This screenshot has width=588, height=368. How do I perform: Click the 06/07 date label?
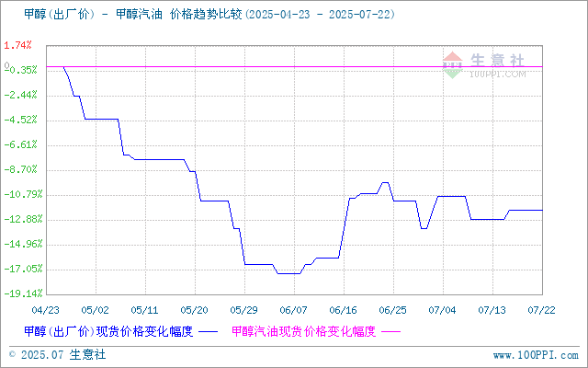point(294,310)
